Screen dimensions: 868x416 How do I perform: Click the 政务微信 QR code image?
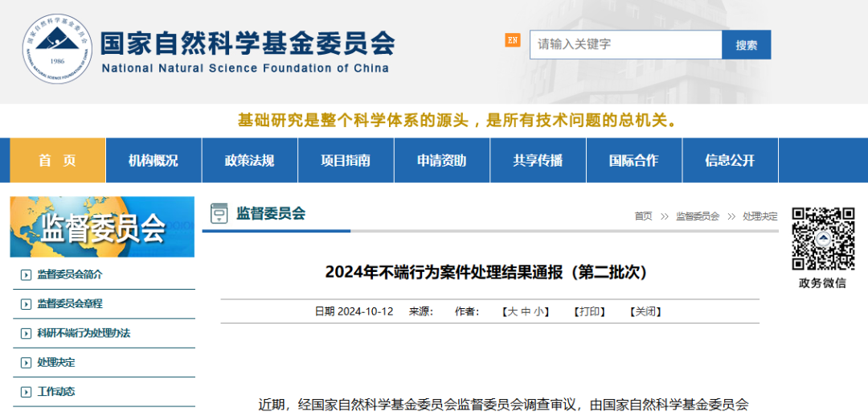(823, 239)
